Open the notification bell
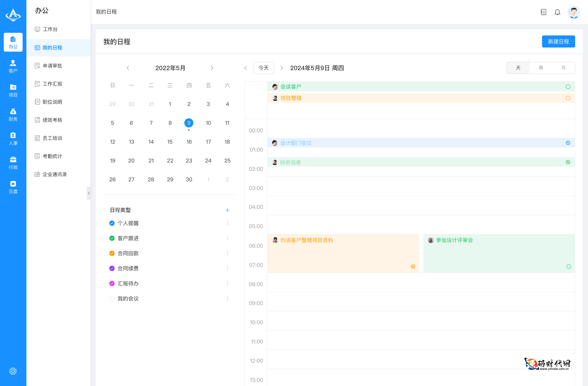Image resolution: width=588 pixels, height=386 pixels. coord(557,12)
